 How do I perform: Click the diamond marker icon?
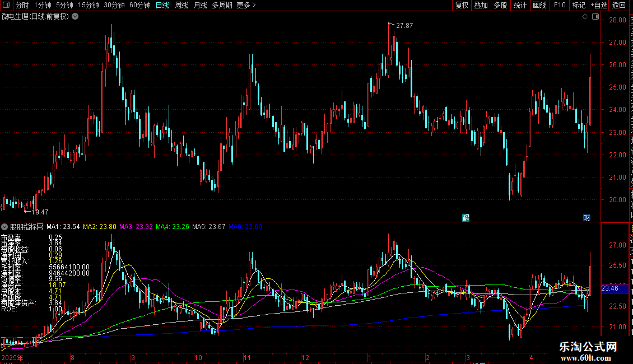pyautogui.click(x=585, y=17)
